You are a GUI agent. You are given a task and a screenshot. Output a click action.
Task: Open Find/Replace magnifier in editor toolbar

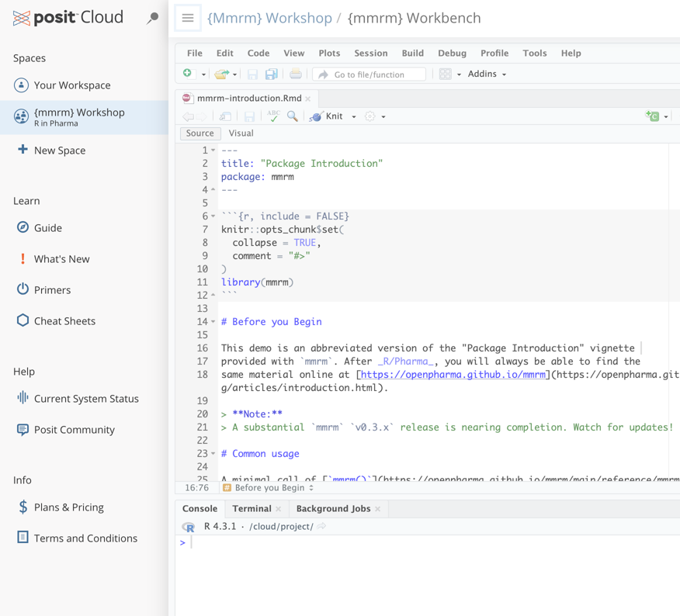(x=293, y=116)
